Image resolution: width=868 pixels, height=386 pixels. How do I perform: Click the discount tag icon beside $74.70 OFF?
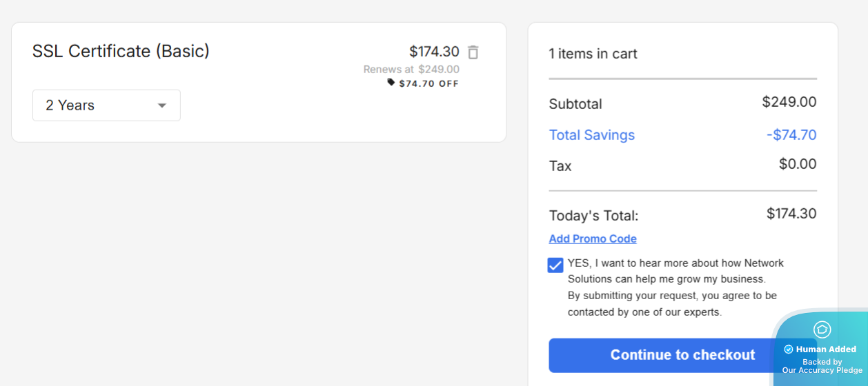pyautogui.click(x=391, y=82)
